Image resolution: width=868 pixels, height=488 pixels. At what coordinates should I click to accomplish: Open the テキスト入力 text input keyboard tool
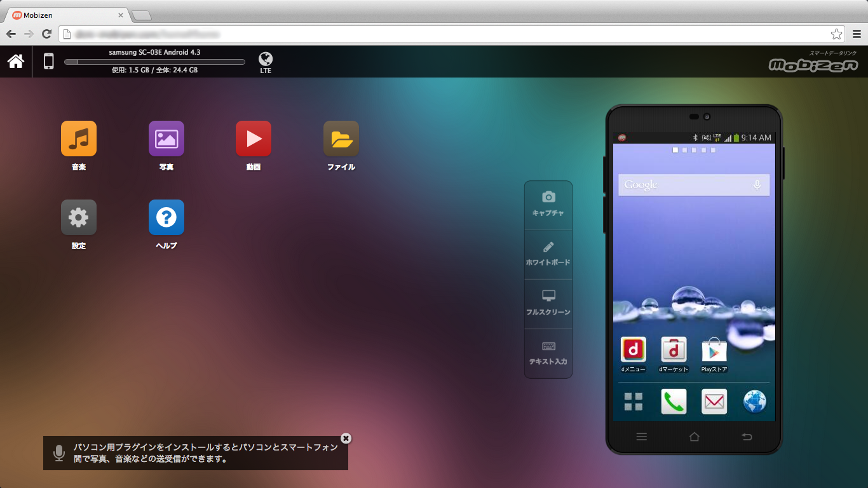(548, 354)
